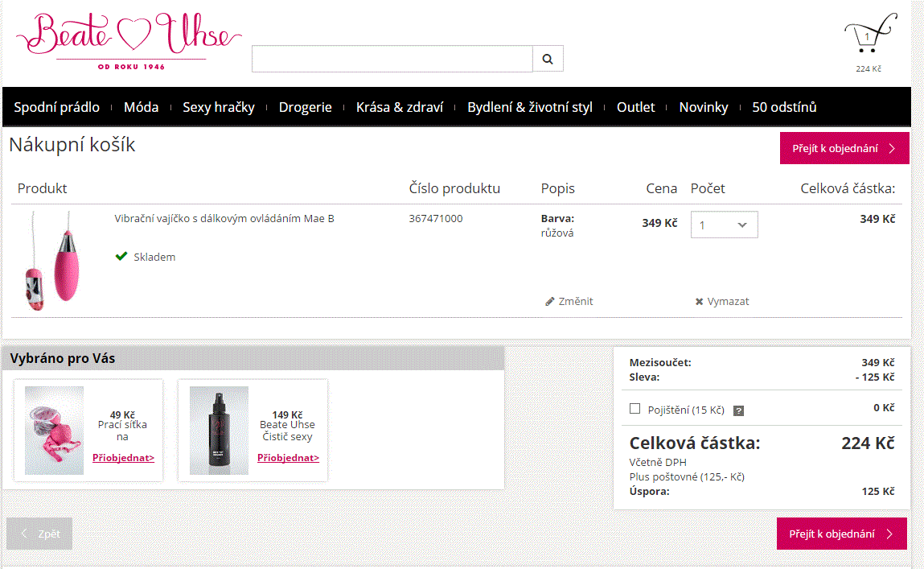Viewport: 924px width, 569px height.
Task: Click the Sleva value - 125 Kč
Action: [x=875, y=377]
